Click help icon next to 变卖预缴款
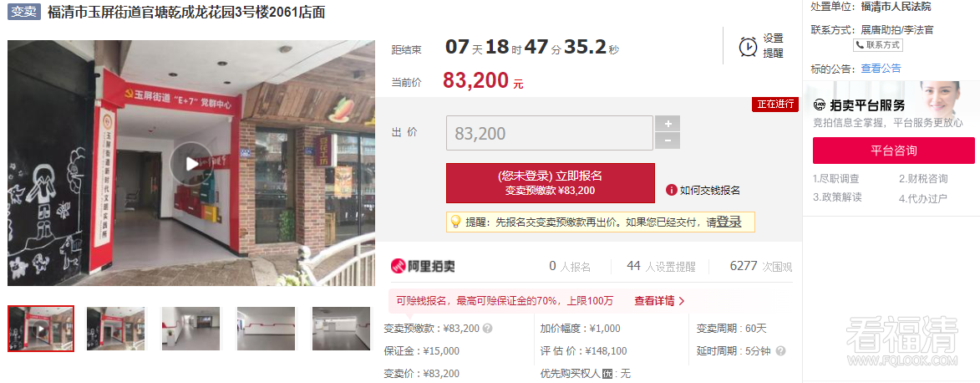The height and width of the screenshot is (383, 980). (x=488, y=328)
